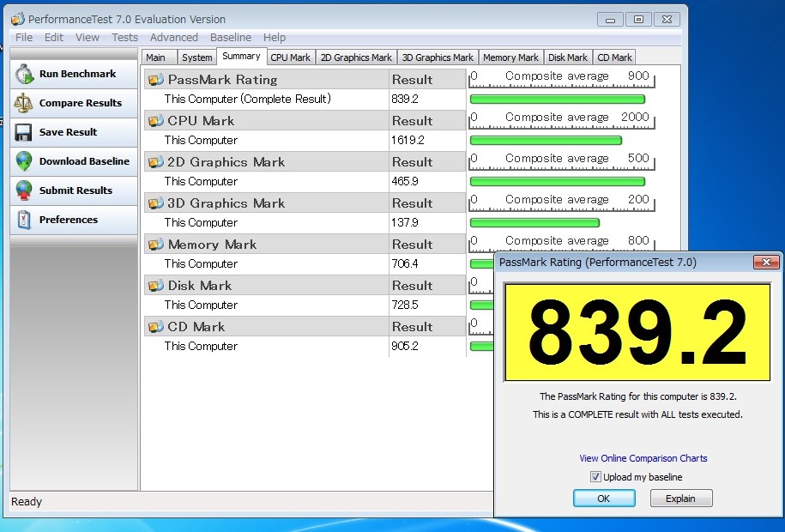Close the PassMark Rating dialog

[766, 262]
